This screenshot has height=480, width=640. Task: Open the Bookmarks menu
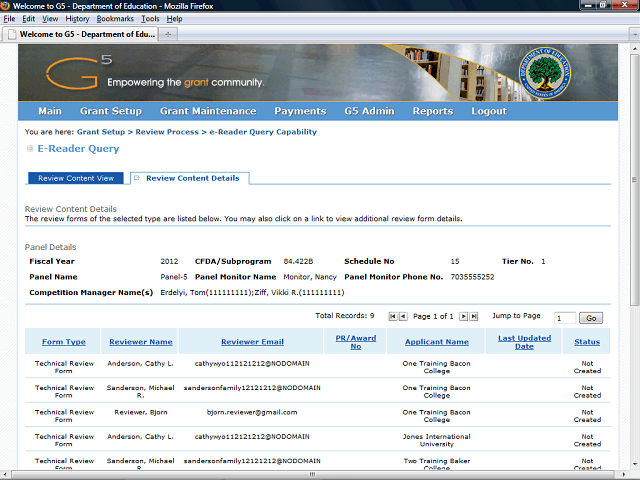tap(115, 19)
